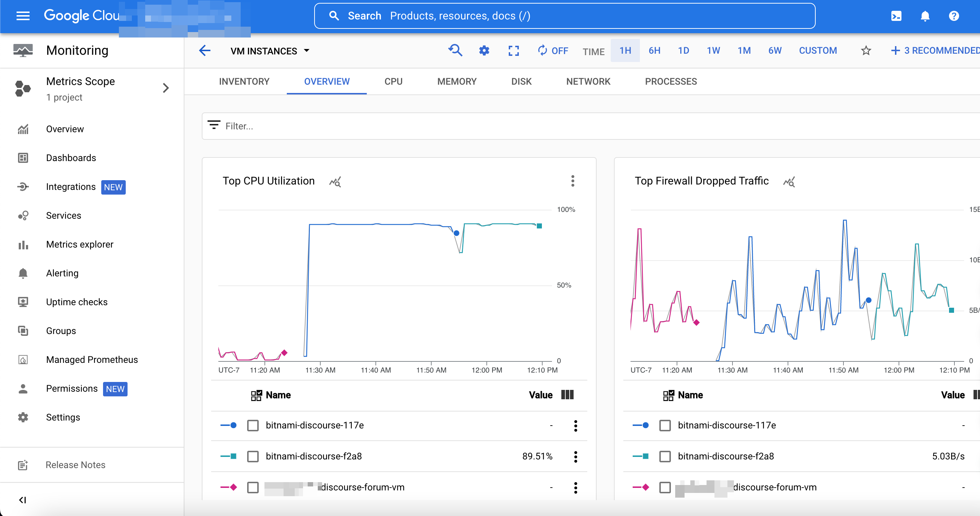Click the chart time-shift zoom icon
Screen dimensions: 980x516
coord(455,50)
